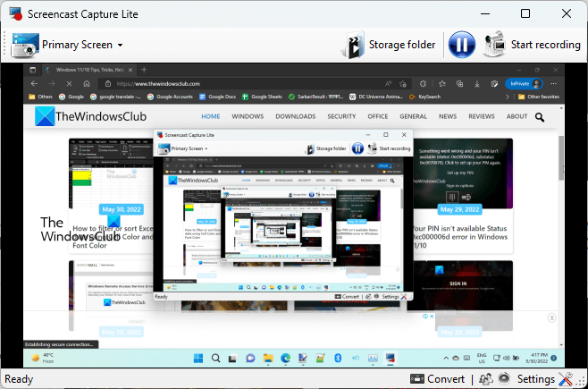Click the TheWindowsClub logo in site header
The height and width of the screenshot is (389, 588).
[90, 116]
